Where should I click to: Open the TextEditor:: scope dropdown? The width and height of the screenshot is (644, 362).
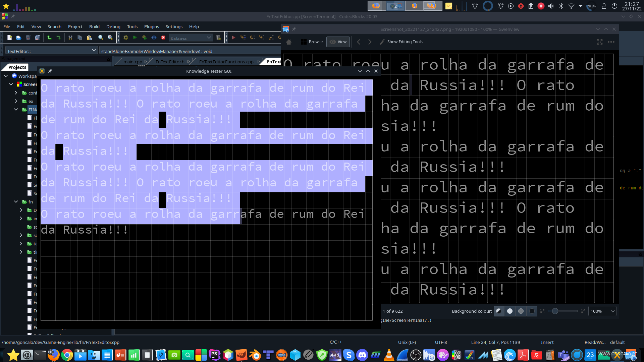(x=52, y=50)
